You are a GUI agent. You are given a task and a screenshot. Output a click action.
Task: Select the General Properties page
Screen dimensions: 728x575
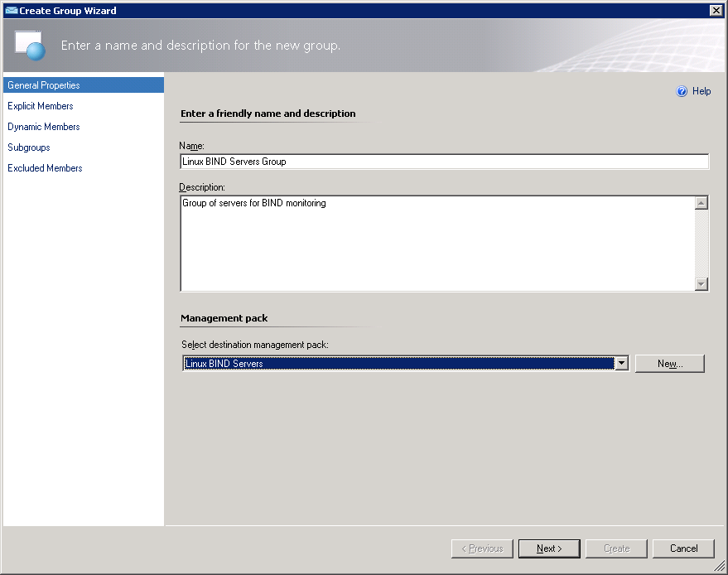(x=44, y=85)
